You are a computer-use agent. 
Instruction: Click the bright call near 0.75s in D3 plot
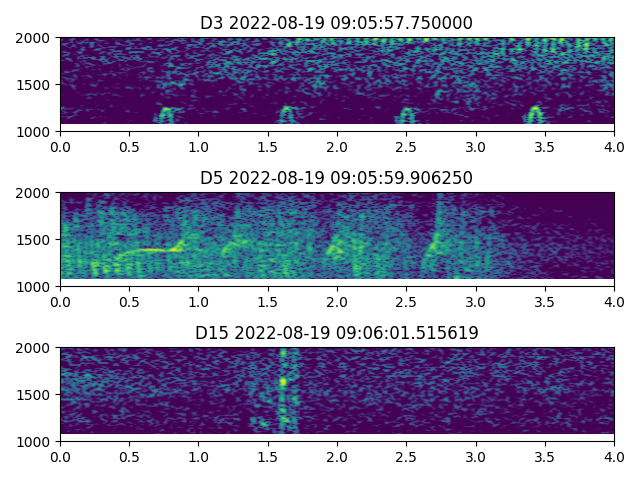(x=165, y=114)
